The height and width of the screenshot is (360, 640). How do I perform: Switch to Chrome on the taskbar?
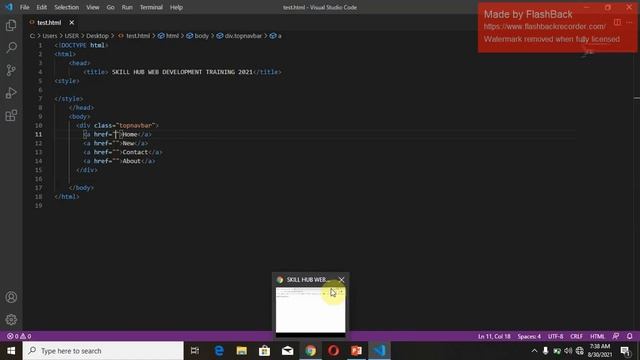click(x=311, y=351)
